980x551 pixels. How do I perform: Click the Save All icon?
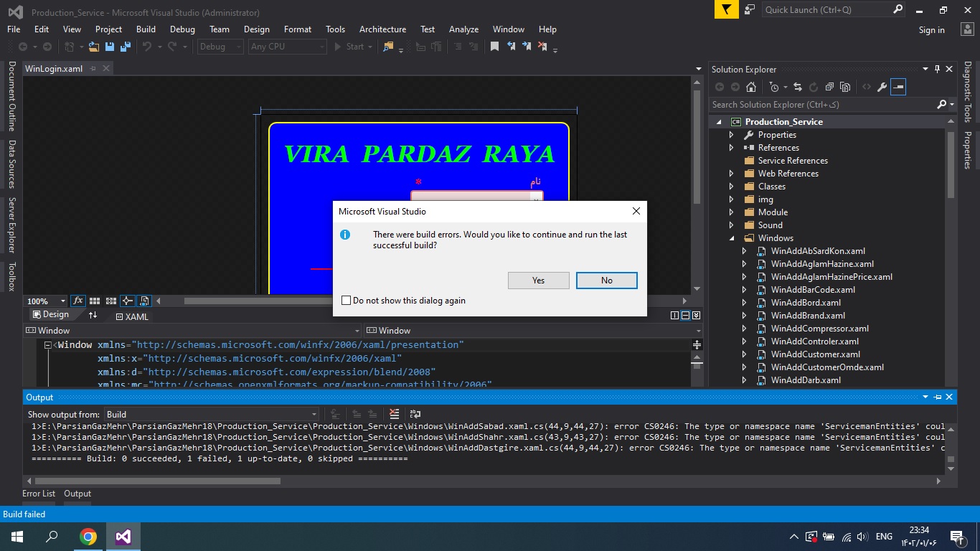point(126,47)
